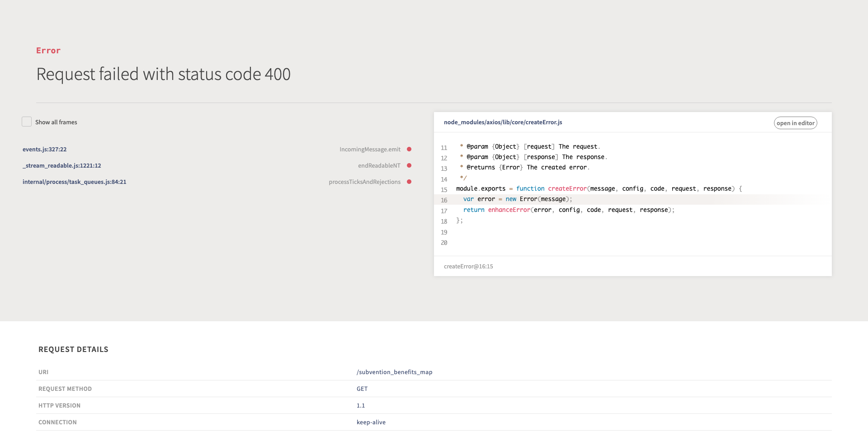
Task: Click the node_modules/axios/lib/core/createError.js file path
Action: pos(503,122)
